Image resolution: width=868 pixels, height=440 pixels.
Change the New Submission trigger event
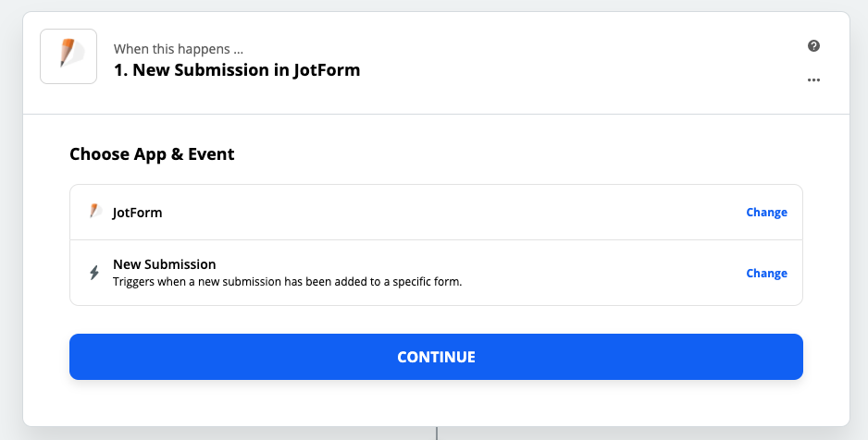[766, 273]
